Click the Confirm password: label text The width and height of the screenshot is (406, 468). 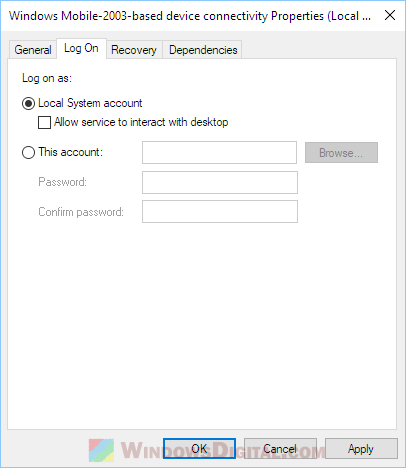click(81, 212)
